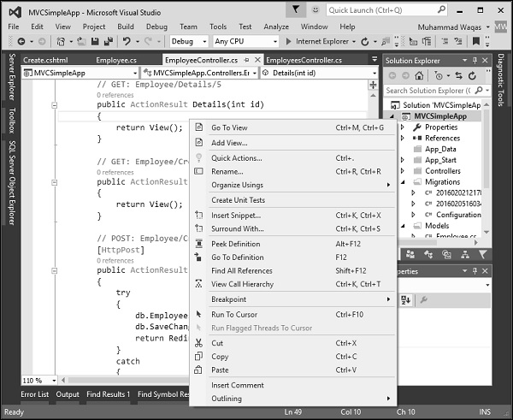
Task: Open the Error List panel tab
Action: tap(35, 394)
